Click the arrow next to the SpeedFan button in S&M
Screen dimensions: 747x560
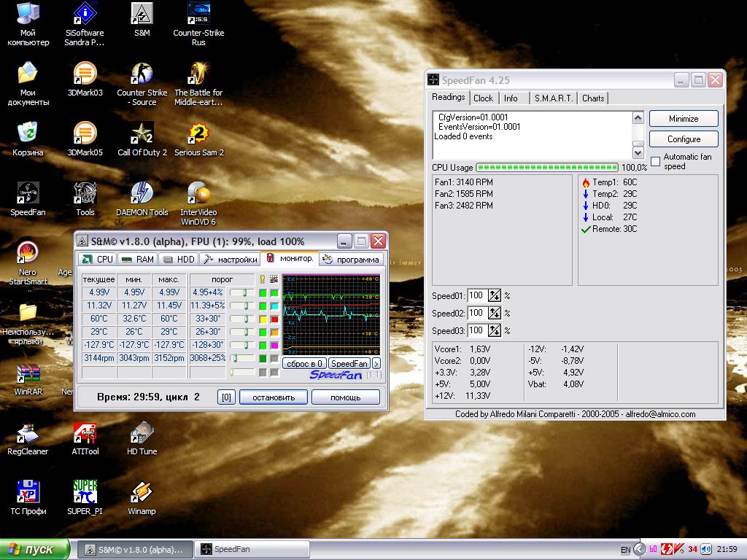coord(376,364)
